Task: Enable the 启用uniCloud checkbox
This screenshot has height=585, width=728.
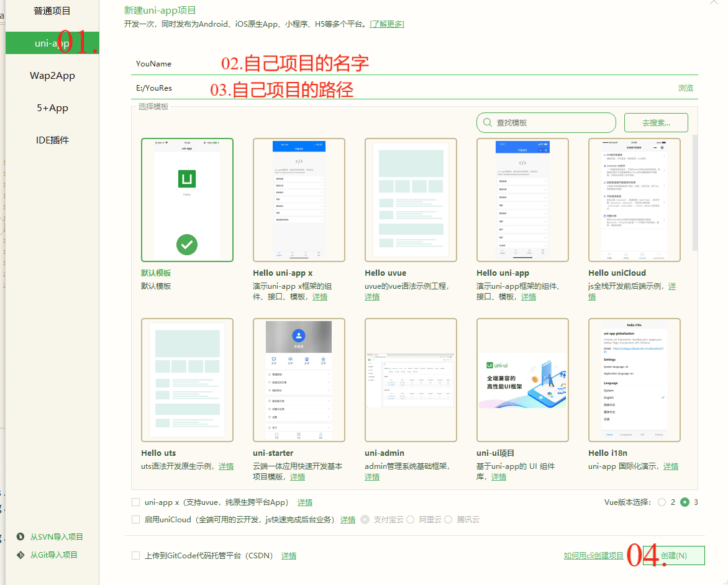Action: (x=135, y=519)
